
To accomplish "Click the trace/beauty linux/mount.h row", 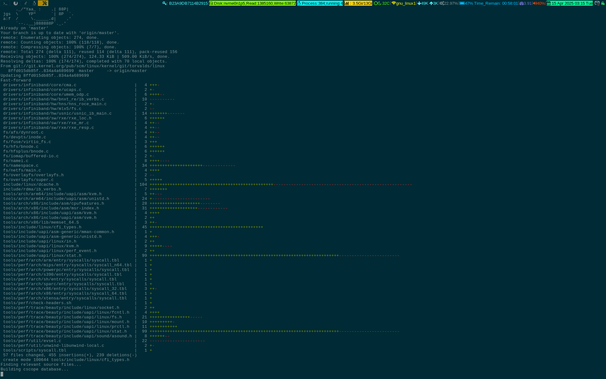I will pos(89,321).
